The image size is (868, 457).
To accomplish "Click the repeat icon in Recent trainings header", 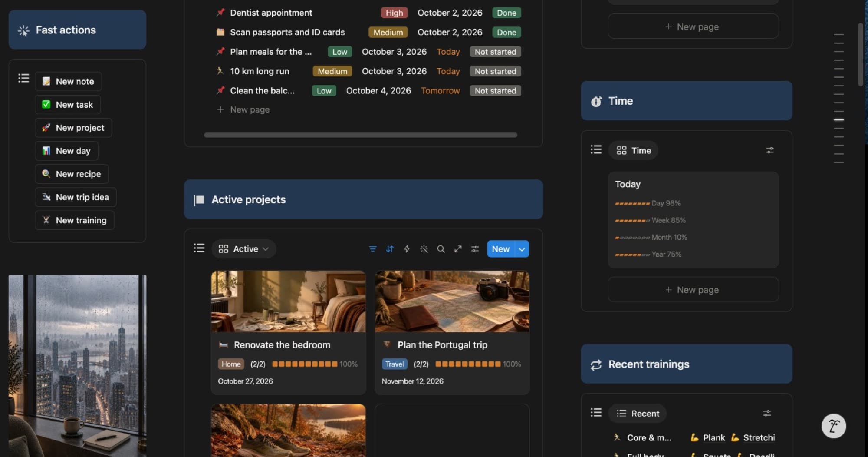I will click(x=596, y=364).
